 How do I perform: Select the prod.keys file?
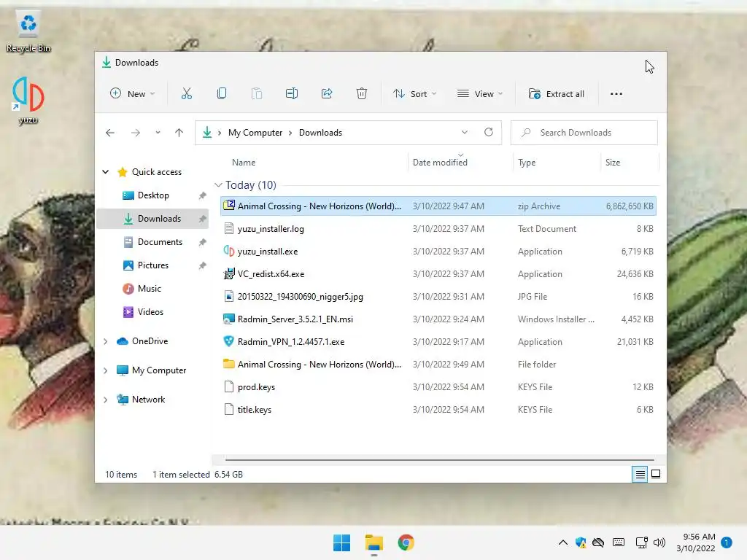point(438,387)
